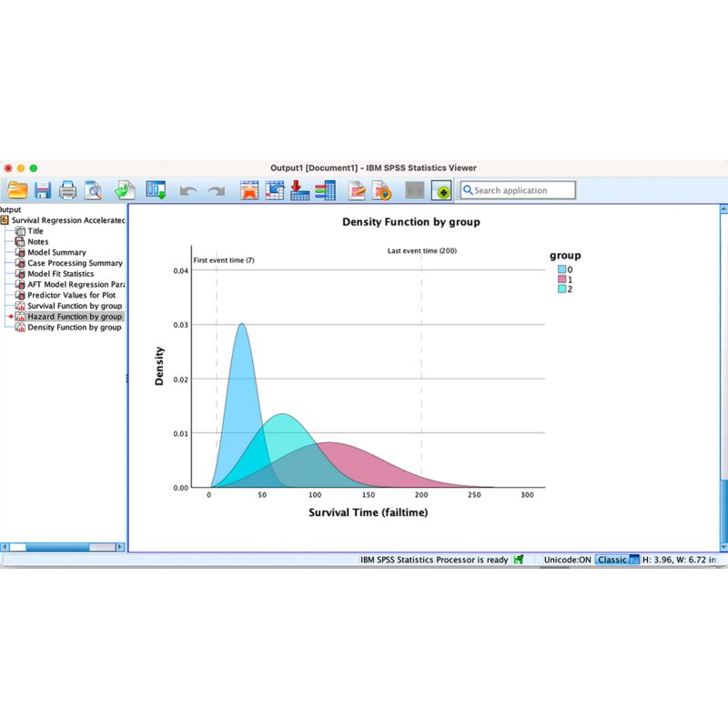Select the Notes item in the outline
This screenshot has height=728, width=728.
click(37, 241)
